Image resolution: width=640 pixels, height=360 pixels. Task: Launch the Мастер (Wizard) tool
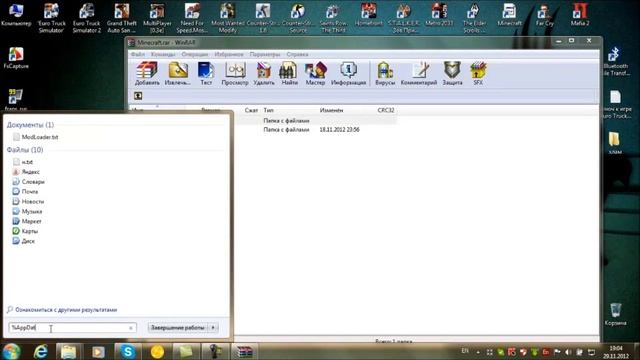coord(315,73)
